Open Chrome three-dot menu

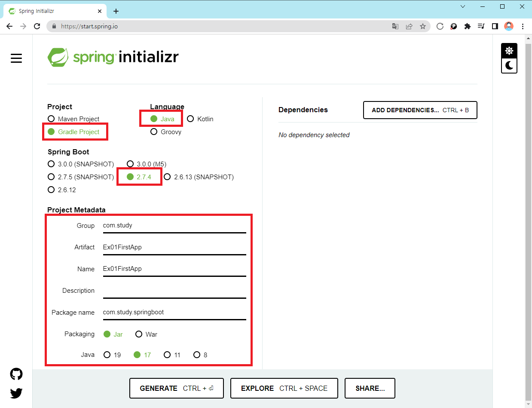point(523,26)
